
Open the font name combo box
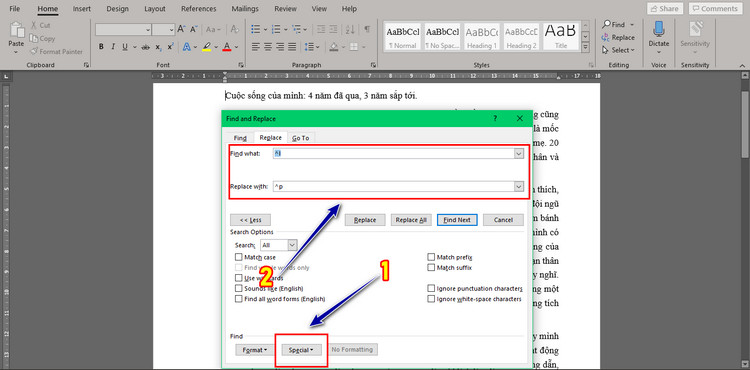(123, 29)
